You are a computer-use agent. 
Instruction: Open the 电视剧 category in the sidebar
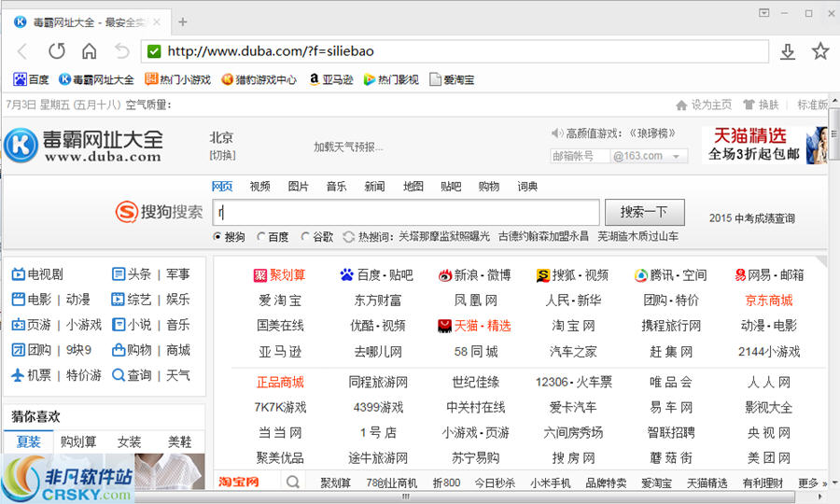tap(37, 274)
